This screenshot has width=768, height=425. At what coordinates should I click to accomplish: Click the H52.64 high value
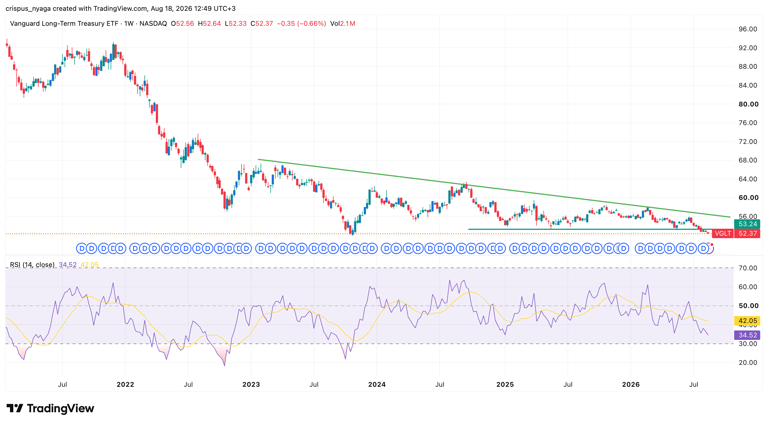click(x=209, y=24)
